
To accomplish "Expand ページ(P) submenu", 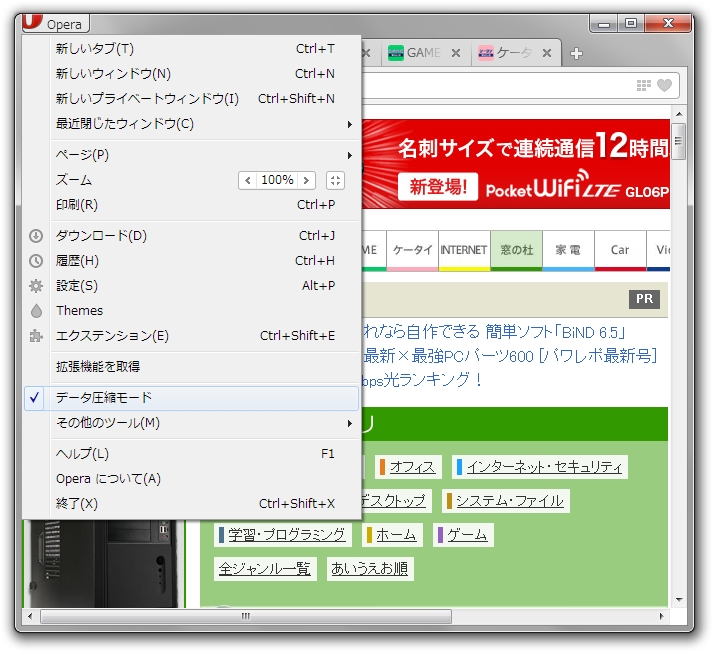I will click(x=191, y=155).
